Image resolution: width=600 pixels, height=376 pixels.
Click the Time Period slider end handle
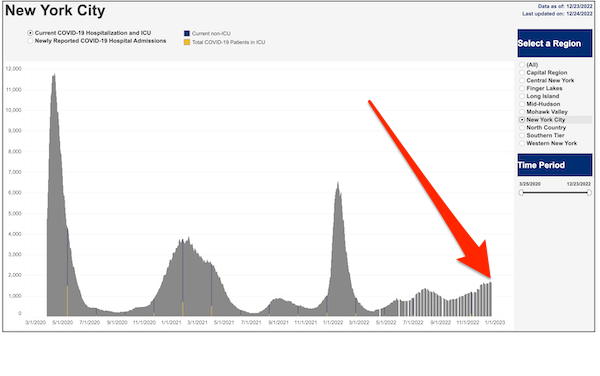[x=589, y=192]
